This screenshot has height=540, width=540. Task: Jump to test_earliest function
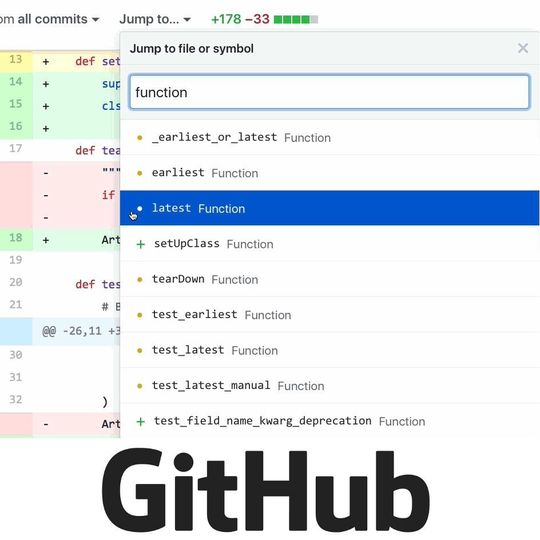click(330, 315)
